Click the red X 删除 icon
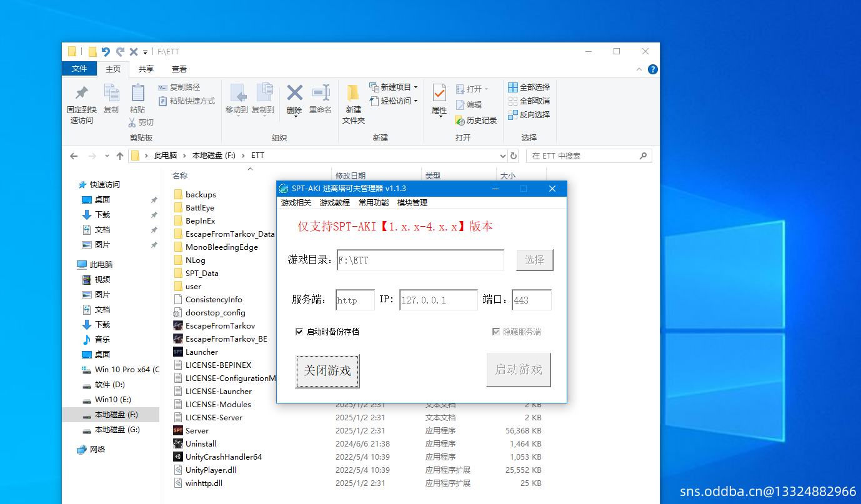The width and height of the screenshot is (861, 504). click(x=294, y=93)
